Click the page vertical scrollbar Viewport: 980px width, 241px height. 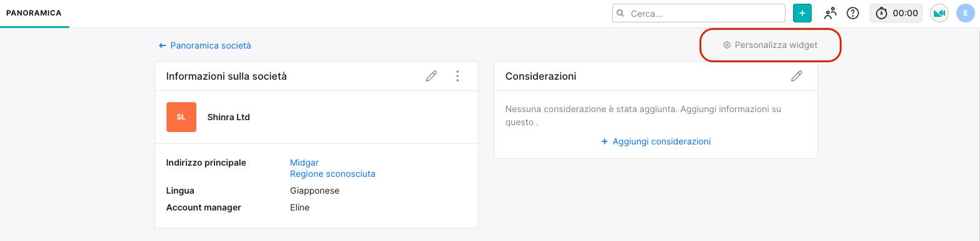coord(977,134)
